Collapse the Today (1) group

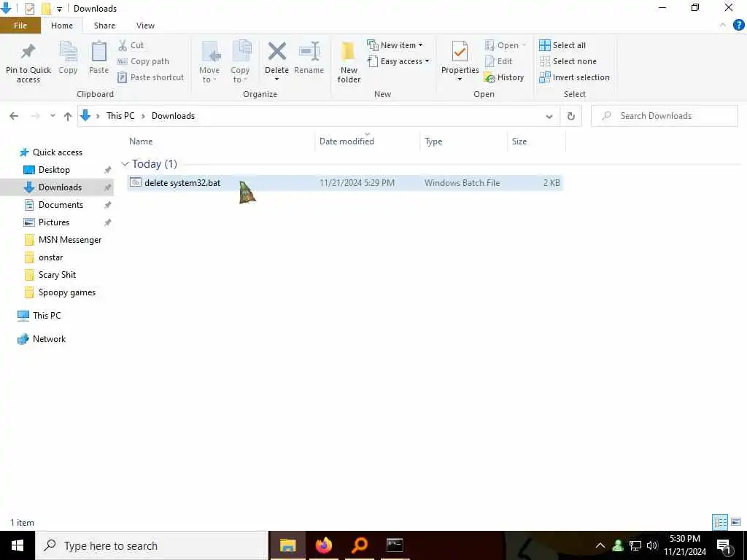tap(125, 164)
